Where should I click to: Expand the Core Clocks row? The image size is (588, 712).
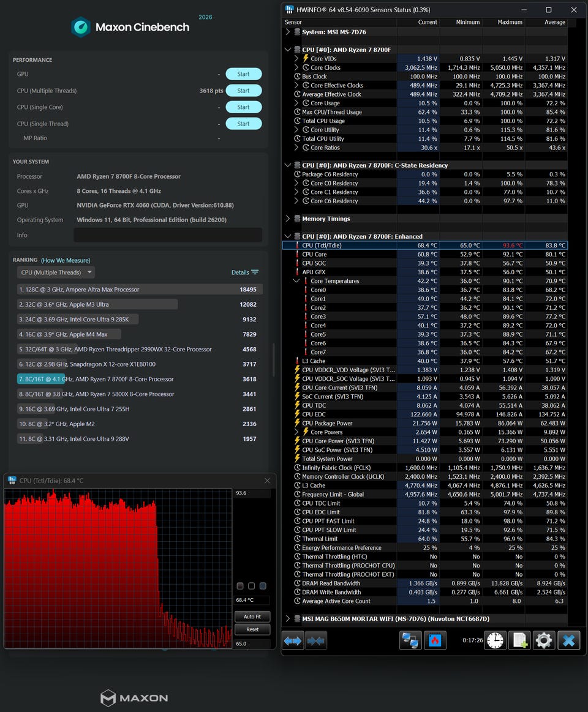point(296,67)
